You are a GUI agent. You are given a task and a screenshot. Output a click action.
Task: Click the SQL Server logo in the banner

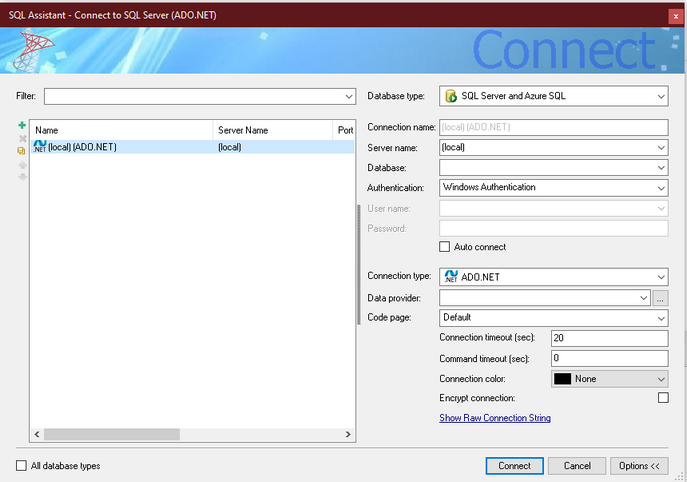(33, 50)
